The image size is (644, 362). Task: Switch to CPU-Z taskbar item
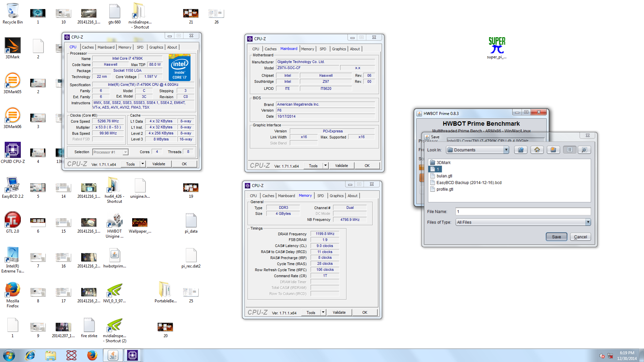pyautogui.click(x=132, y=355)
